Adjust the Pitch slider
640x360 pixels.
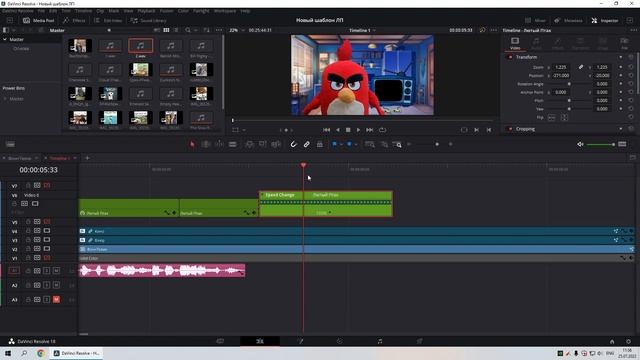tap(569, 100)
